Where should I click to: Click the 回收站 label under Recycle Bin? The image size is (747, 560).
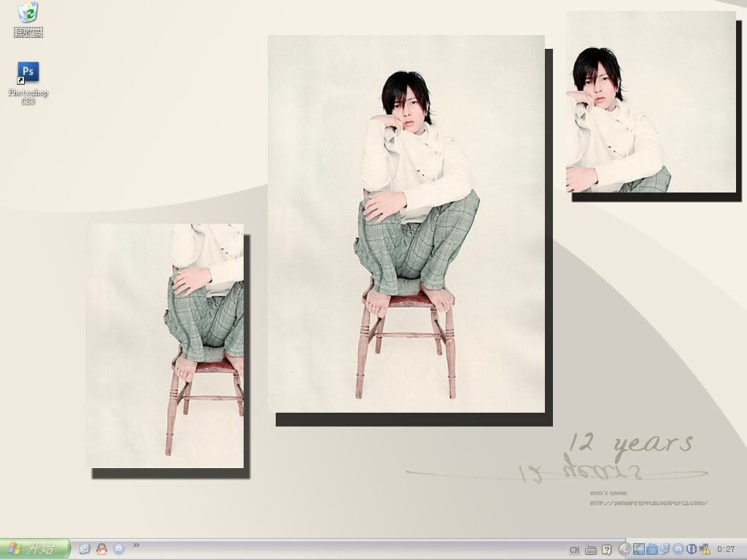(28, 32)
